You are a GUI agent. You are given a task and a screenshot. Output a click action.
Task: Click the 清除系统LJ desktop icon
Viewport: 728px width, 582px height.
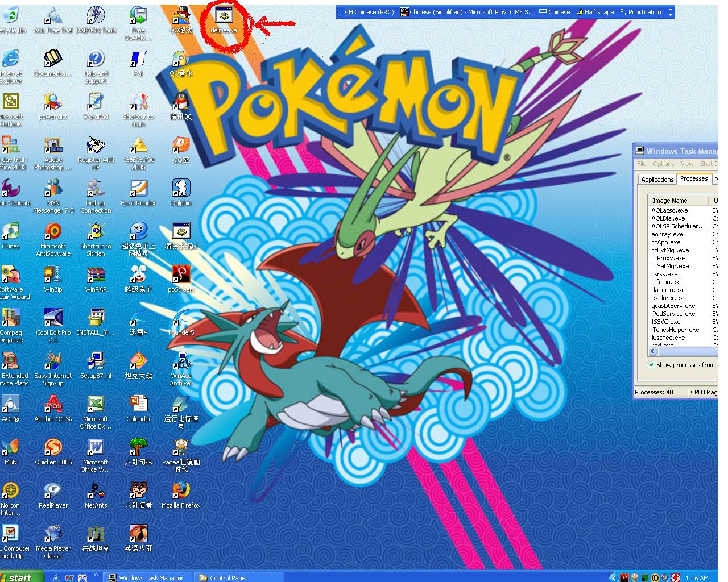click(x=181, y=236)
